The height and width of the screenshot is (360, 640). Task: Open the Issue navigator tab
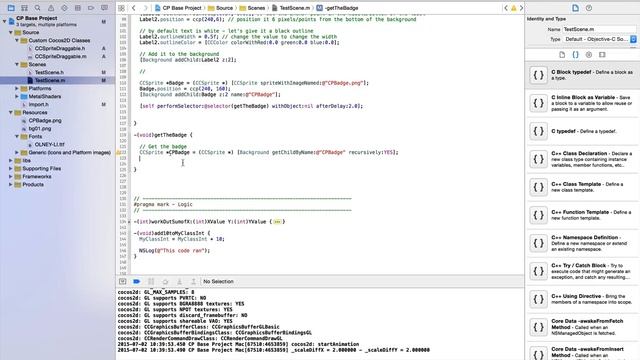click(x=51, y=8)
